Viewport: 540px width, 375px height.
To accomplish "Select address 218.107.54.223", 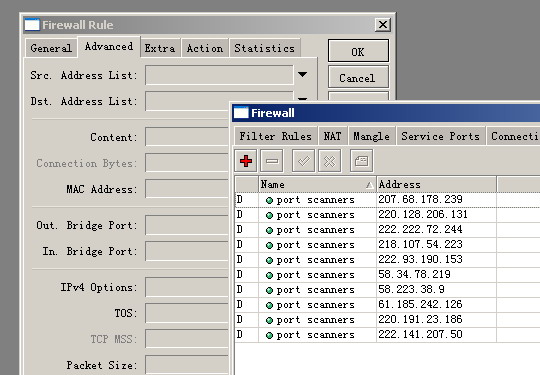I will coord(420,244).
